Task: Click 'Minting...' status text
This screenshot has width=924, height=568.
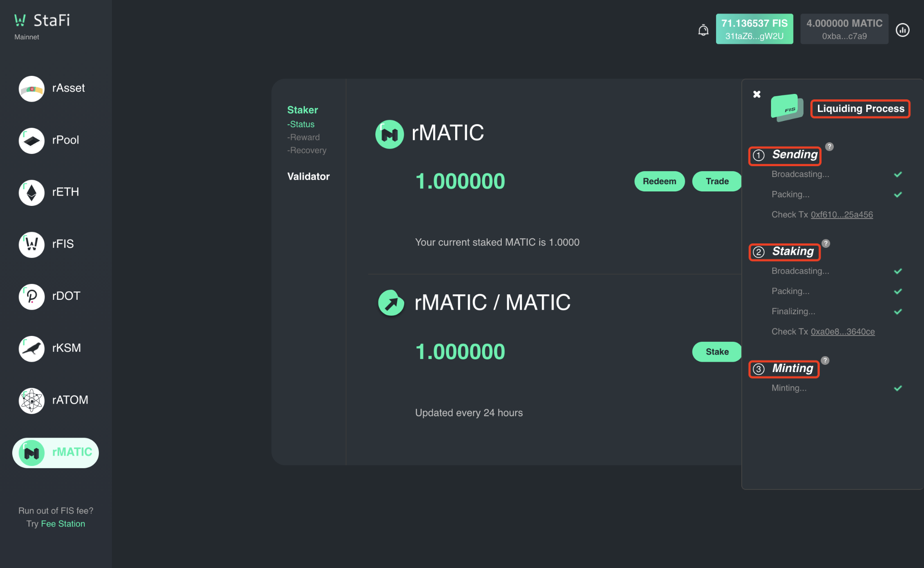Action: [789, 388]
